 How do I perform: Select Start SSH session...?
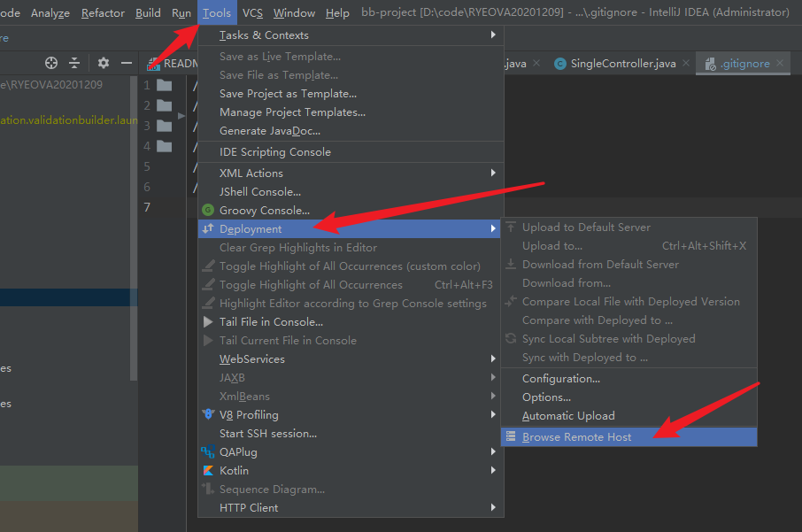click(x=351, y=433)
